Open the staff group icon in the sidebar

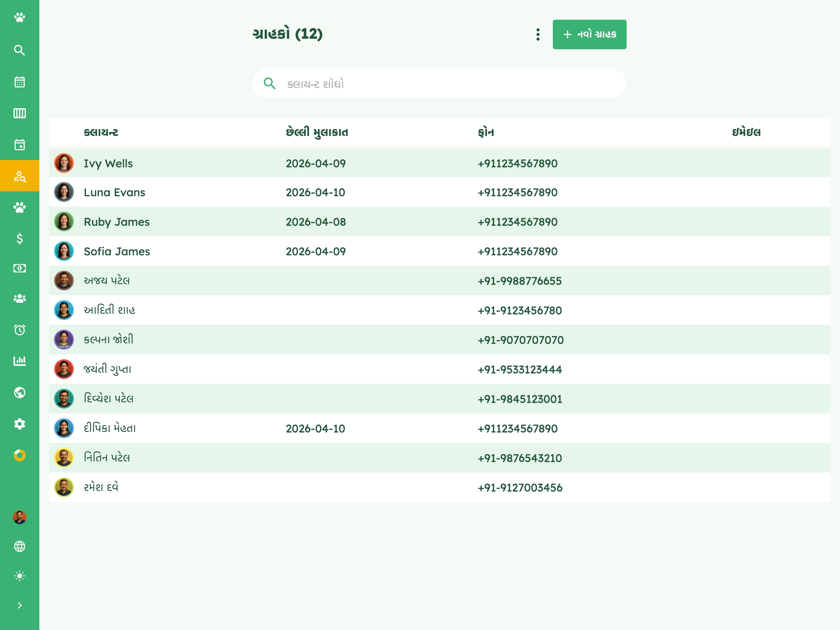click(19, 299)
